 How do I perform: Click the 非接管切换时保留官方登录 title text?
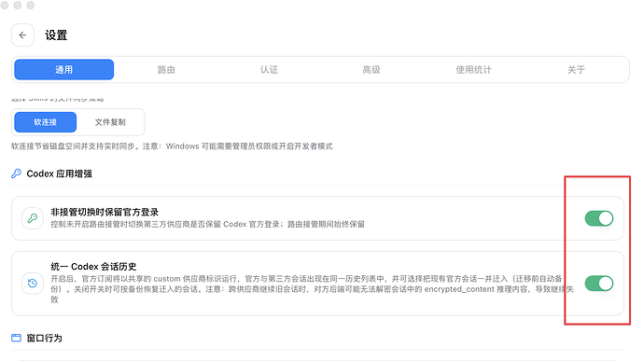105,212
